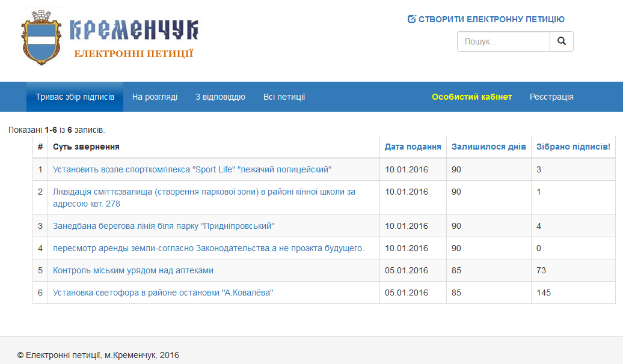Click the Kremenchuk coat of arms logo
Image resolution: width=623 pixels, height=364 pixels.
tap(41, 38)
